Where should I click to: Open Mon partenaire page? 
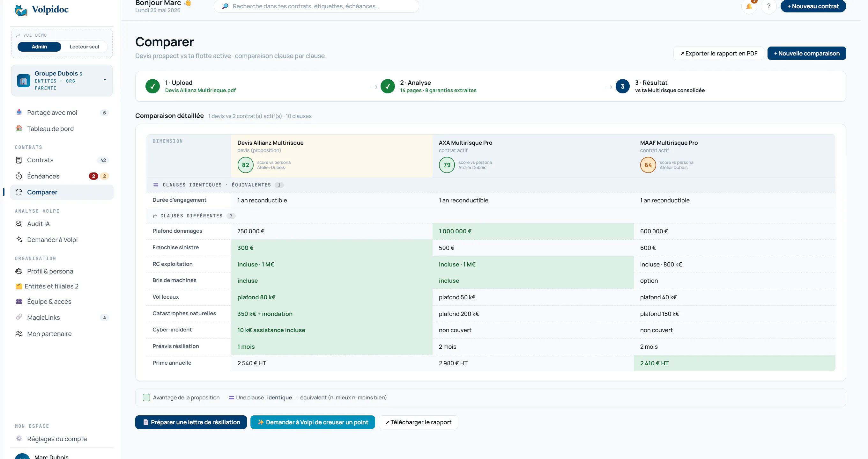tap(62, 334)
